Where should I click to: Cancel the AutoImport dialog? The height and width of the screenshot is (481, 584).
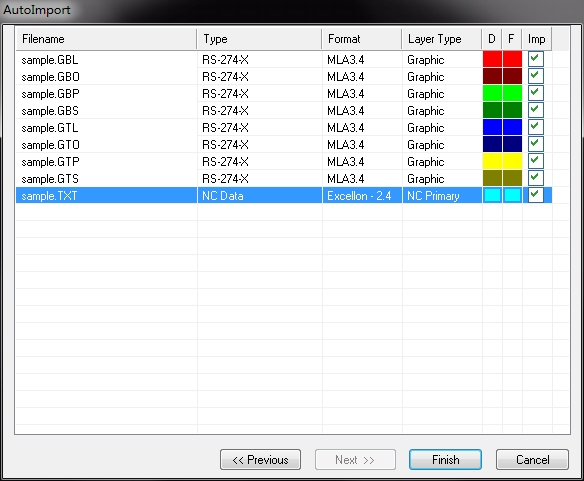532,459
